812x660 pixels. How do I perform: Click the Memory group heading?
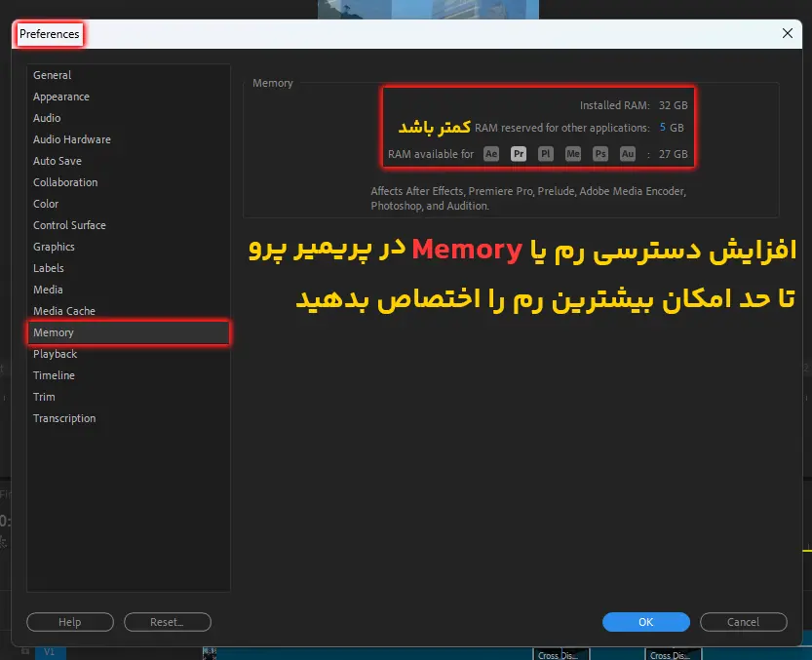pyautogui.click(x=272, y=84)
